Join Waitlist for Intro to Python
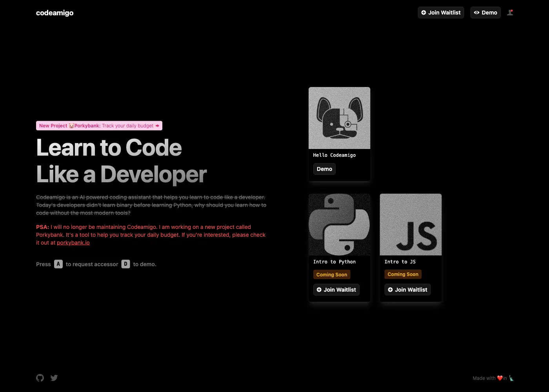The width and height of the screenshot is (549, 392). click(x=336, y=290)
